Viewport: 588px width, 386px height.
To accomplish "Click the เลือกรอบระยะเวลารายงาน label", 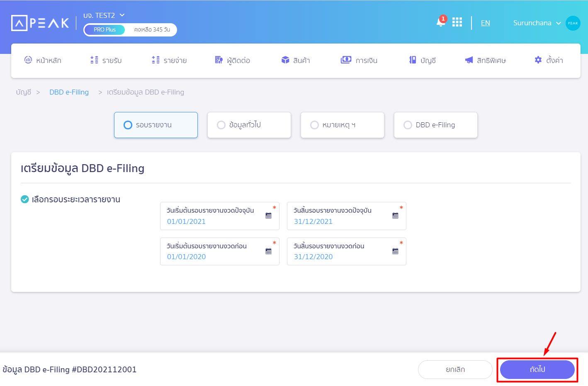I will [x=76, y=199].
